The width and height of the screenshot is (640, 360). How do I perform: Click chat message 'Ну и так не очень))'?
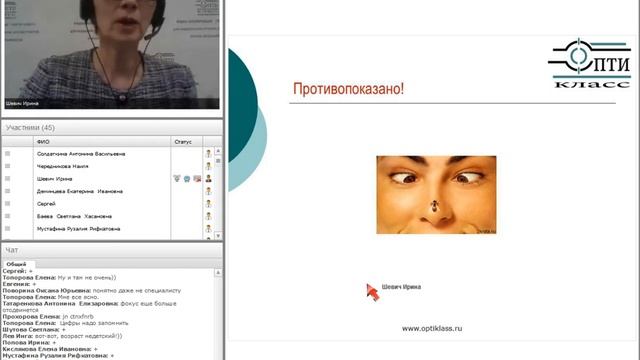(x=87, y=278)
